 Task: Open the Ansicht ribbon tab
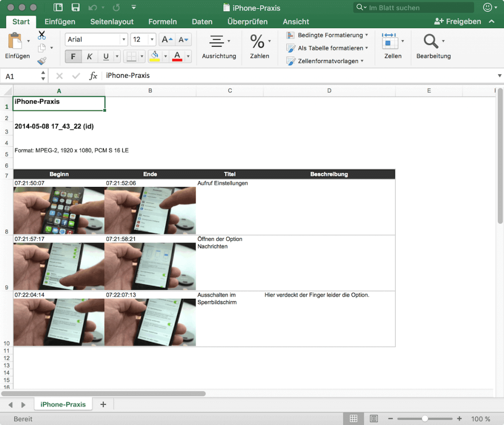pos(296,22)
